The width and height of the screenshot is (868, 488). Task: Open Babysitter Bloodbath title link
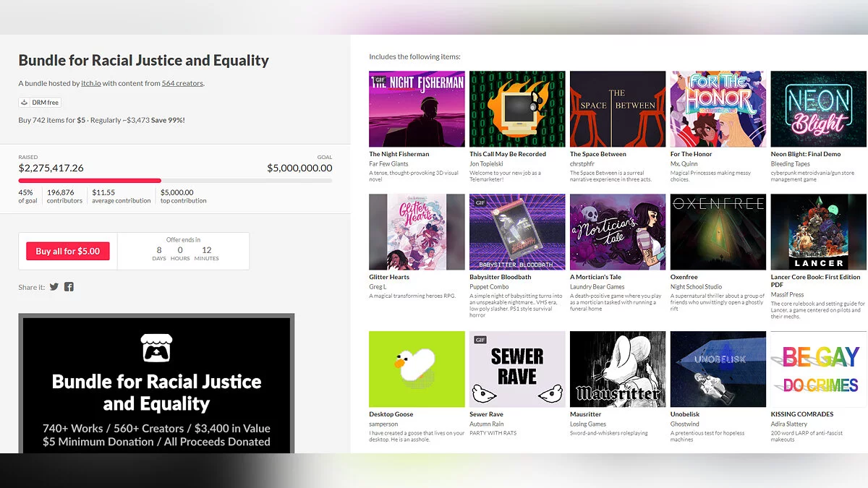tap(501, 277)
